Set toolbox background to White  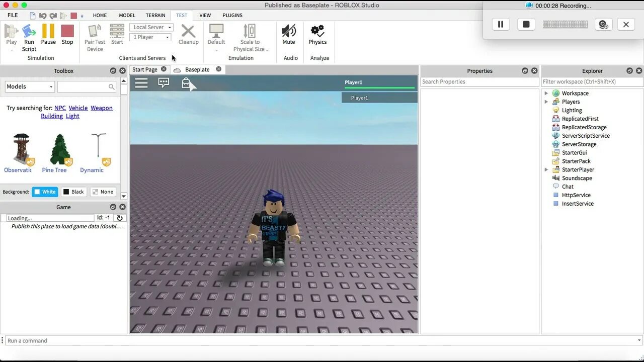[x=45, y=192]
